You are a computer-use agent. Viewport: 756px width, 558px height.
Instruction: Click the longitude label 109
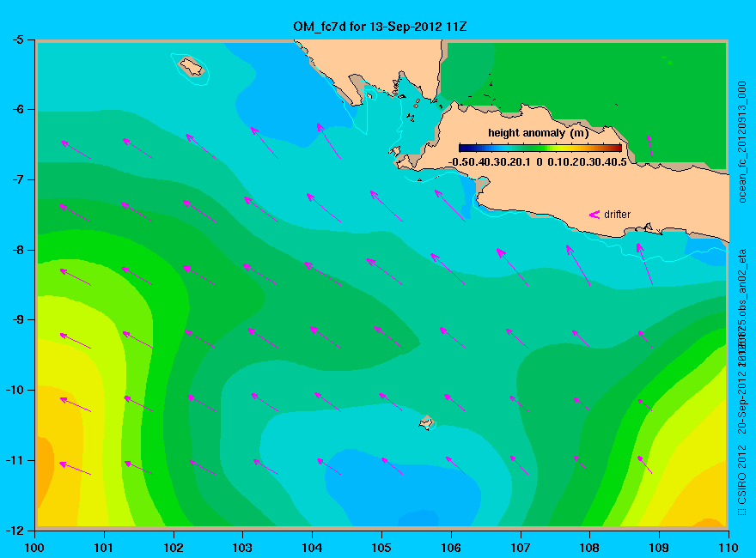(659, 548)
